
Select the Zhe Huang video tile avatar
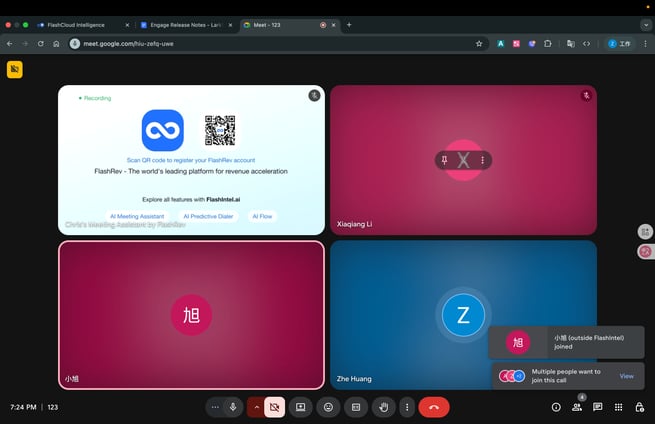pos(463,315)
